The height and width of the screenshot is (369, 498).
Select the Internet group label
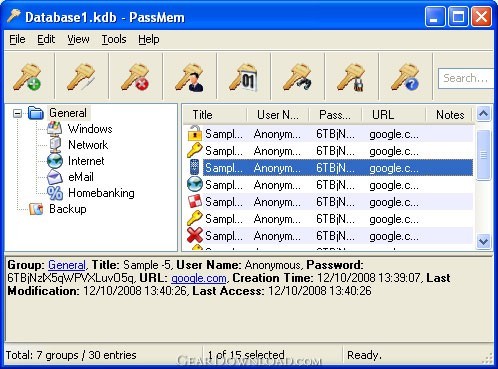click(86, 161)
